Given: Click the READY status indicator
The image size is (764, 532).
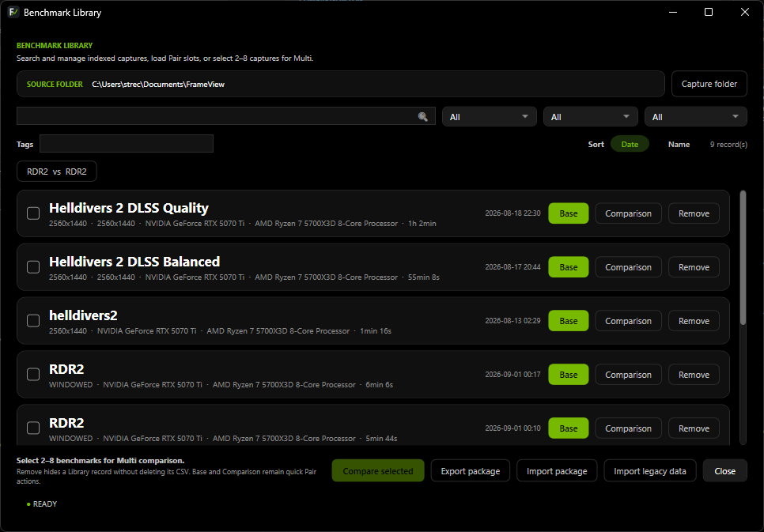Looking at the screenshot, I should 42,504.
